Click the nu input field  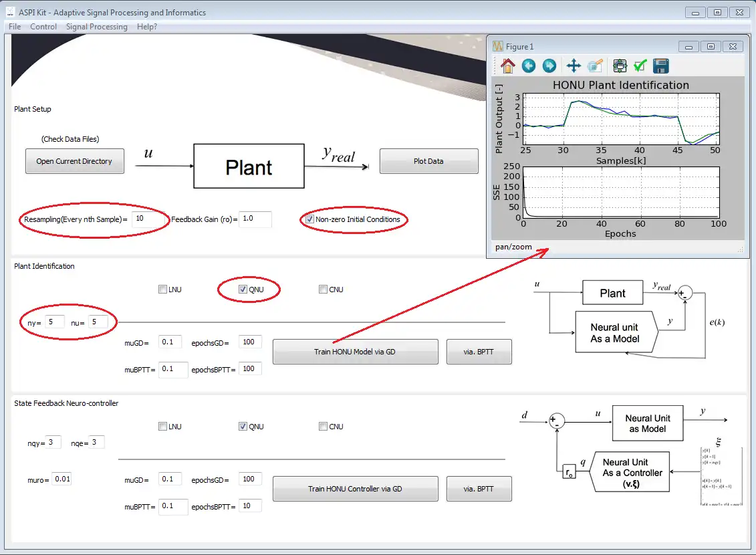(x=98, y=322)
